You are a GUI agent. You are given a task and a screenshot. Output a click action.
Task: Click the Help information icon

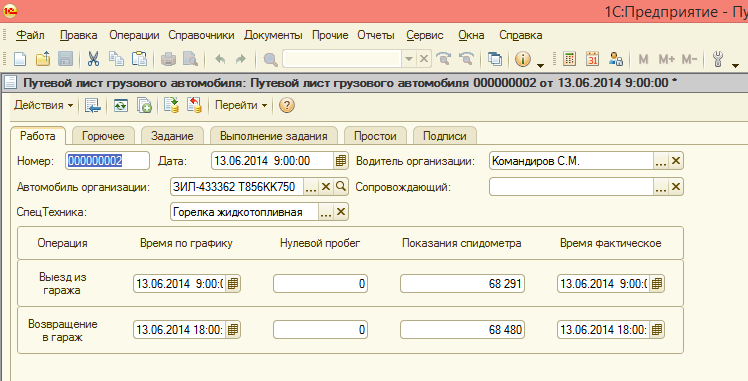click(523, 59)
